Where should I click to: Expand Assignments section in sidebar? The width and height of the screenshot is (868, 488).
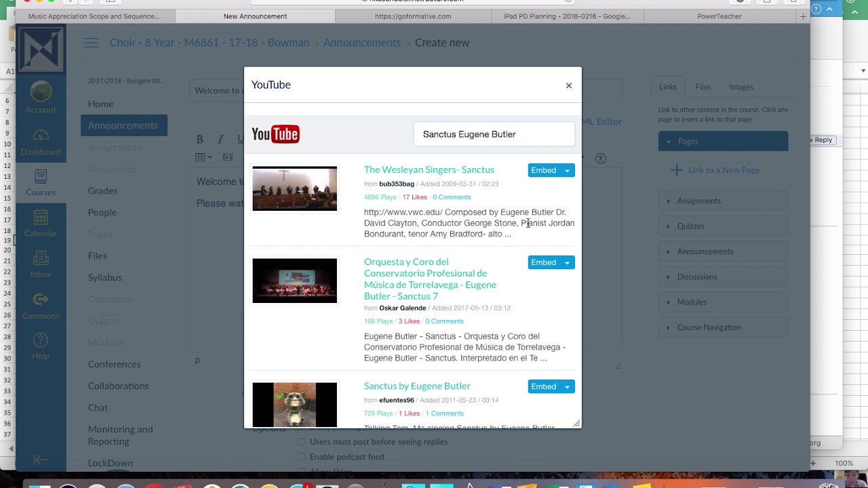click(x=723, y=201)
